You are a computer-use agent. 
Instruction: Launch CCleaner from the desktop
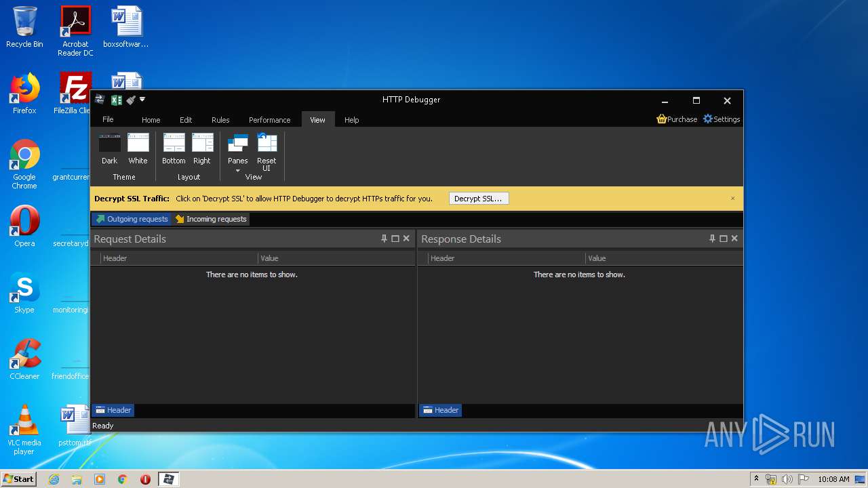(24, 359)
